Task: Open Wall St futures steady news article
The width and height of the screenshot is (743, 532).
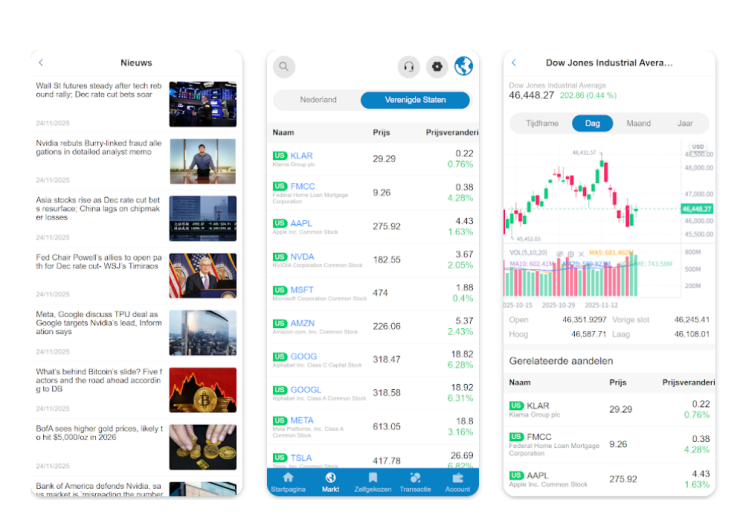Action: (136, 104)
